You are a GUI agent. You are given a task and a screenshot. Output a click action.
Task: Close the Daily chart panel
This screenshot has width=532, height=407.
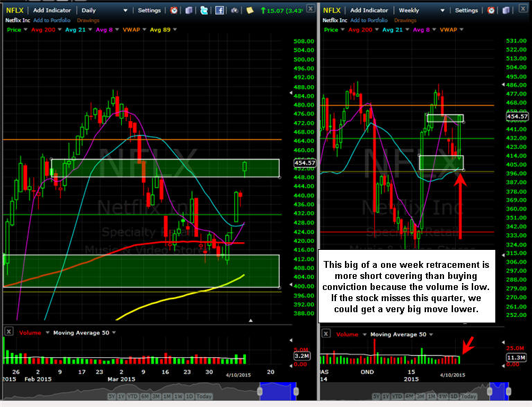tap(310, 8)
